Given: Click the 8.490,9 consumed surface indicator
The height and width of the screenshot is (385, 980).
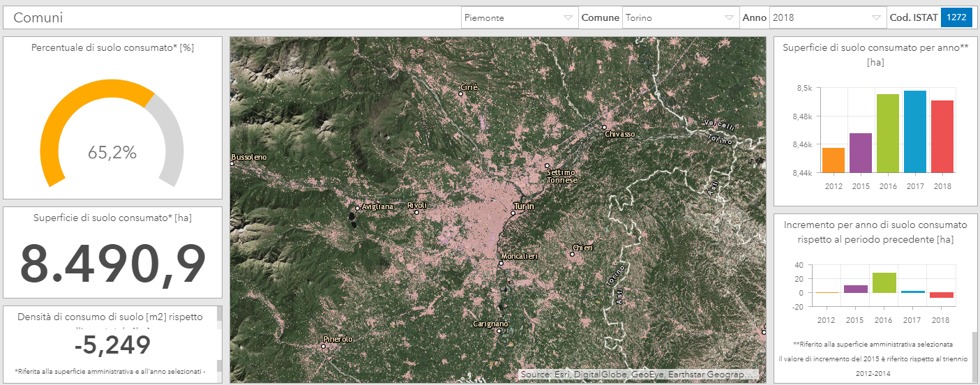Looking at the screenshot, I should [112, 264].
